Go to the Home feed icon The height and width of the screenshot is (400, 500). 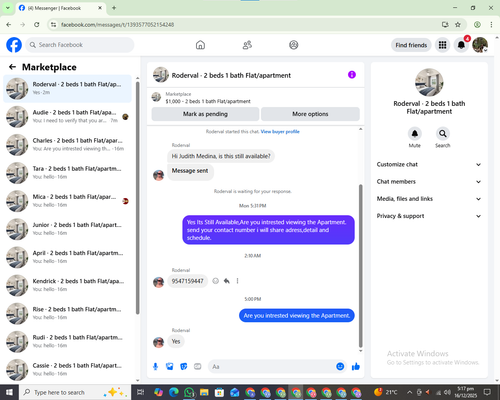(200, 45)
